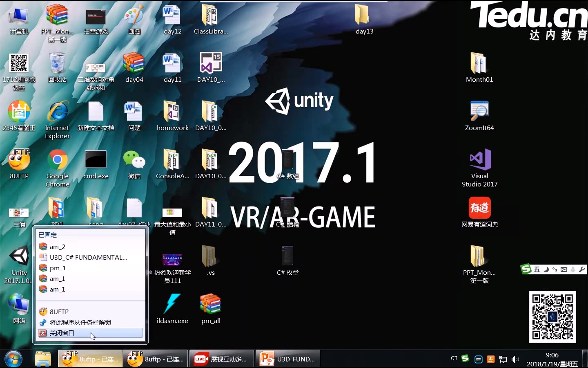Viewport: 588px width, 368px height.
Task: Switch to the U3D_FUND PowerPoint window
Action: (x=287, y=359)
